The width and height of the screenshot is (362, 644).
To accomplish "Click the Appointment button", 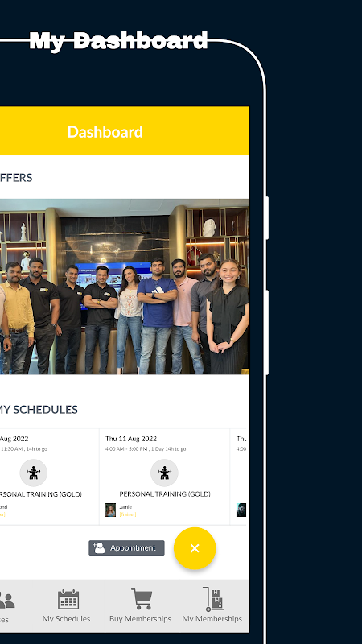I will coord(126,548).
